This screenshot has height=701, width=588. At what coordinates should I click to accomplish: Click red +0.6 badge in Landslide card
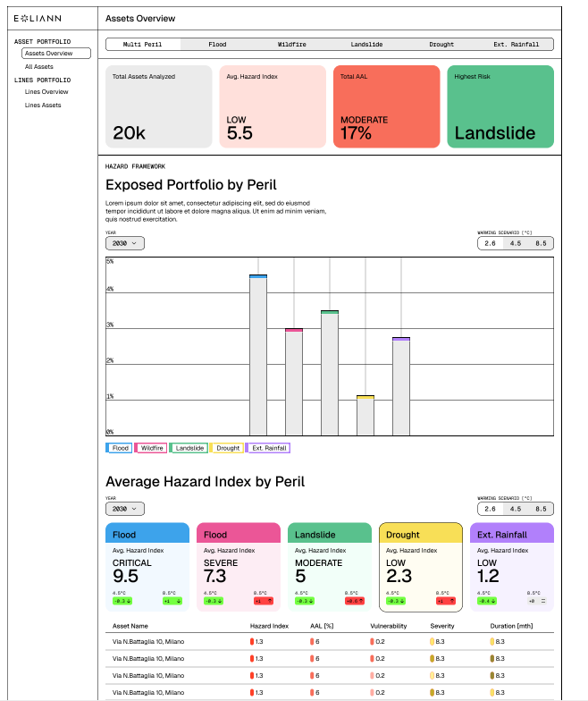pos(353,601)
